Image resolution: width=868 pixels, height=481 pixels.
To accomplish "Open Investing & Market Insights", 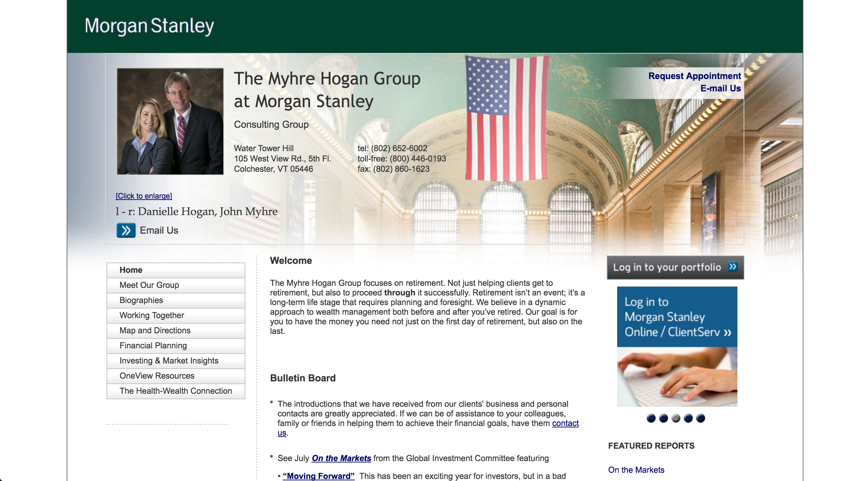I will pyautogui.click(x=176, y=361).
